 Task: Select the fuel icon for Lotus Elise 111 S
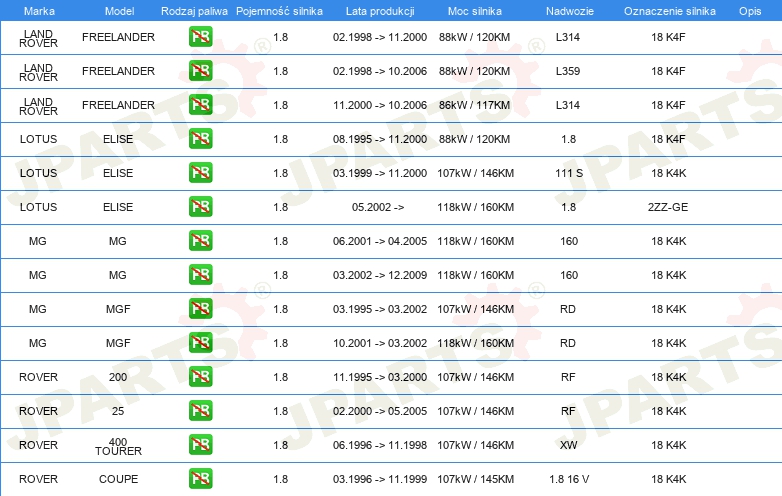[x=200, y=173]
